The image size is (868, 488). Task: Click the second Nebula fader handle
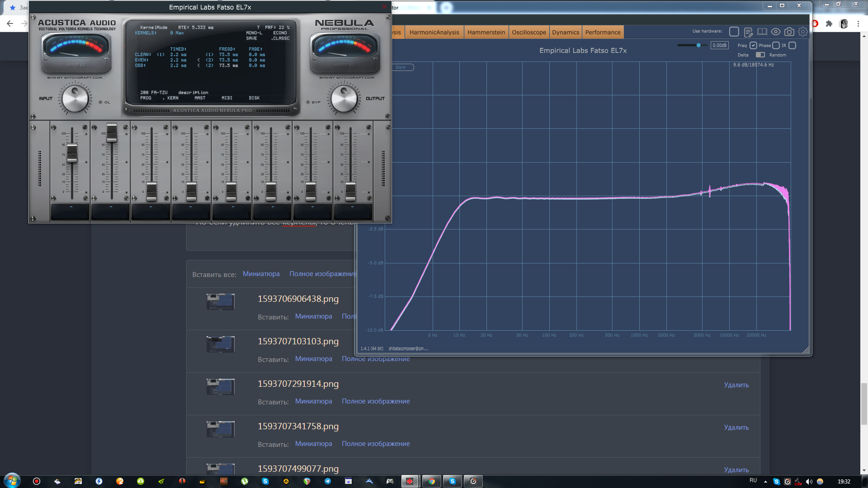tap(112, 132)
